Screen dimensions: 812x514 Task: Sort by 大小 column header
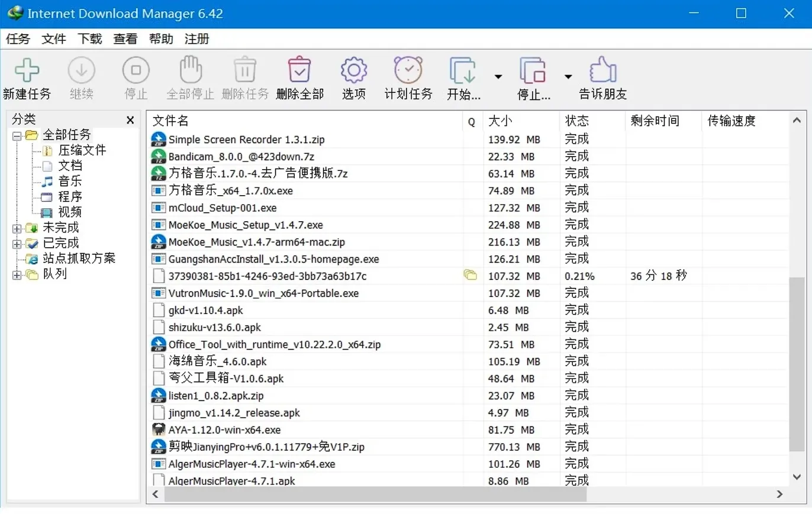tap(521, 121)
